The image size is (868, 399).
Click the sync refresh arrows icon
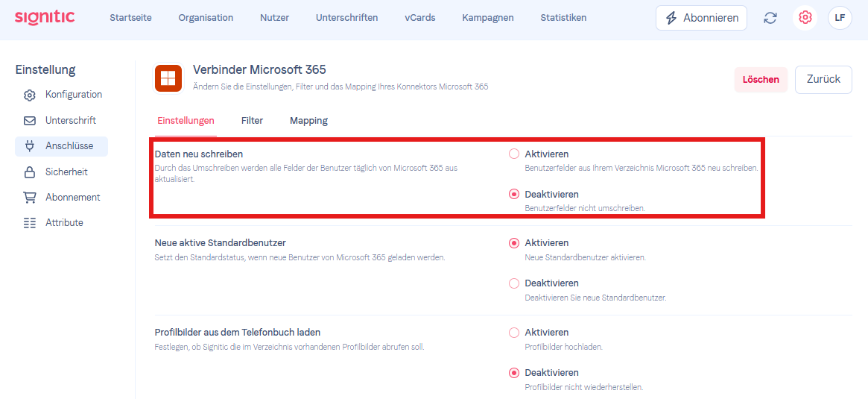[x=770, y=18]
